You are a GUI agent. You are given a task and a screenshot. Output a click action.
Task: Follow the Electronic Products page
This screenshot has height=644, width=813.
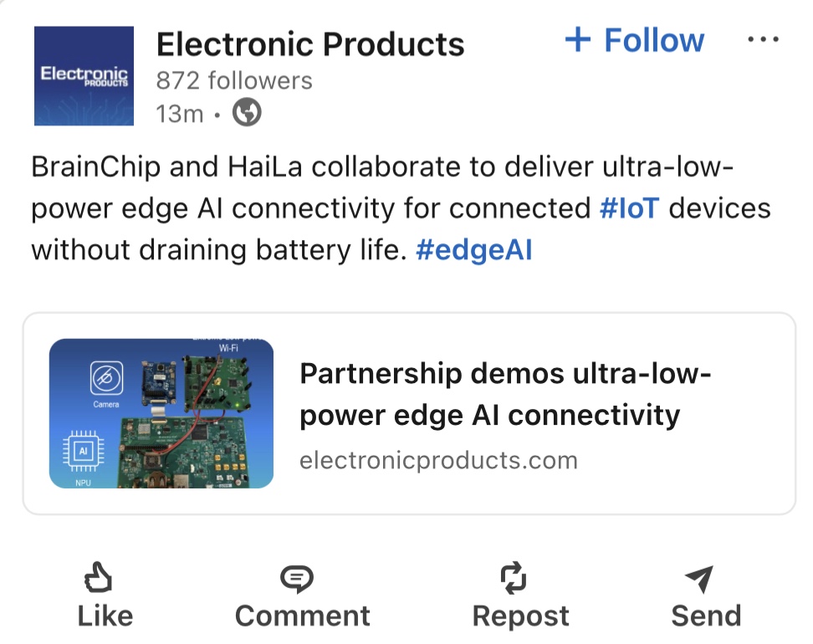tap(653, 40)
